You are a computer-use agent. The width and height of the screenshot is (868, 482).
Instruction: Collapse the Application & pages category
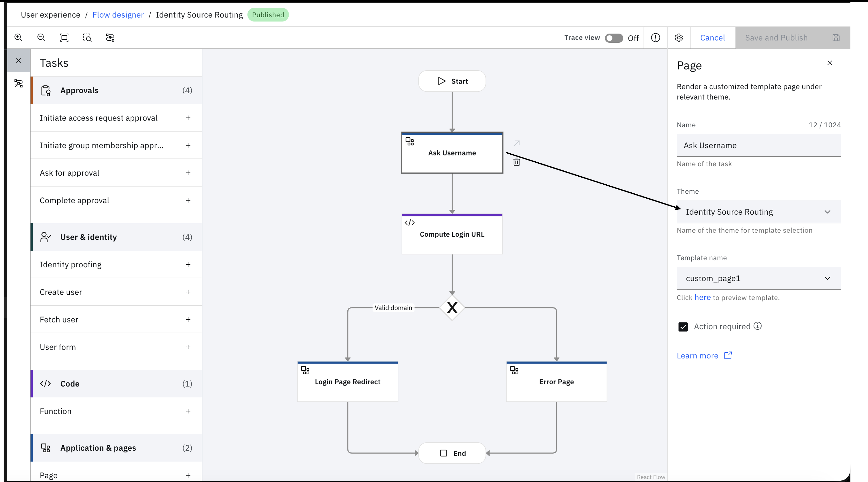[116, 448]
